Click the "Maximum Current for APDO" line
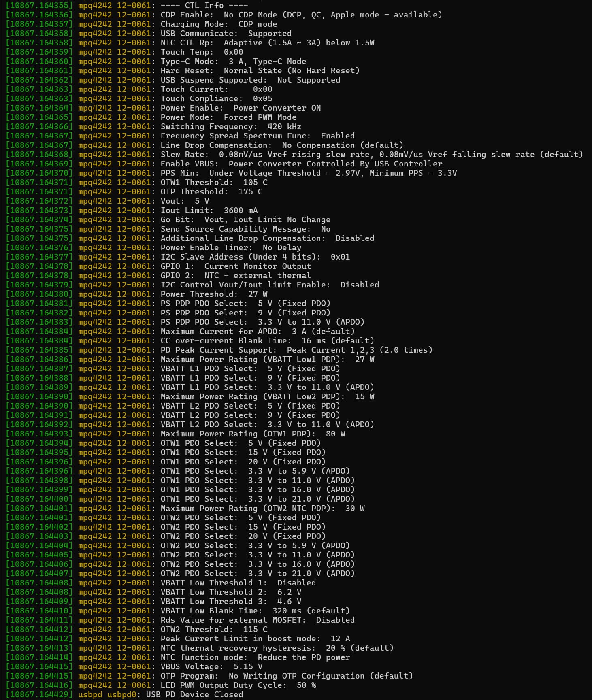 point(258,331)
